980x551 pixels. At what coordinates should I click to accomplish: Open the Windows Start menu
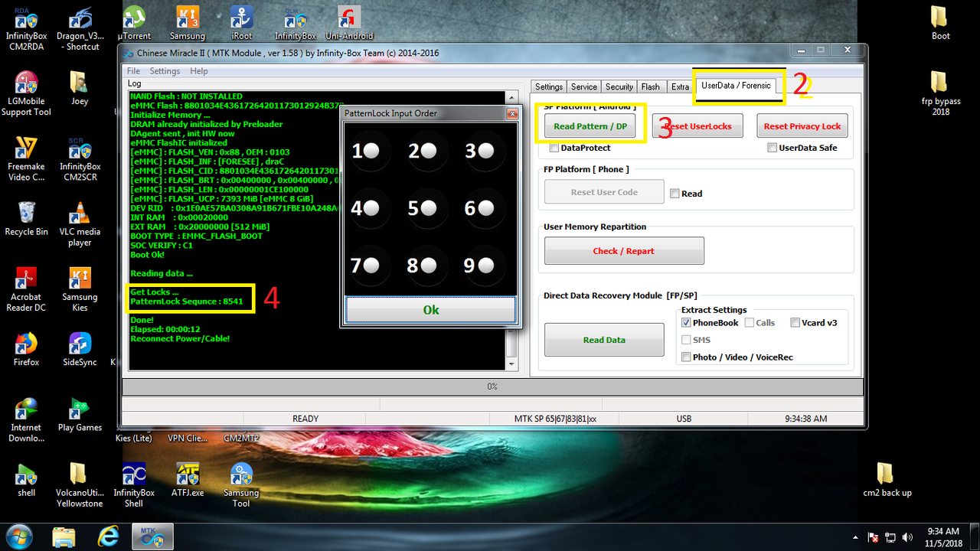[x=18, y=536]
